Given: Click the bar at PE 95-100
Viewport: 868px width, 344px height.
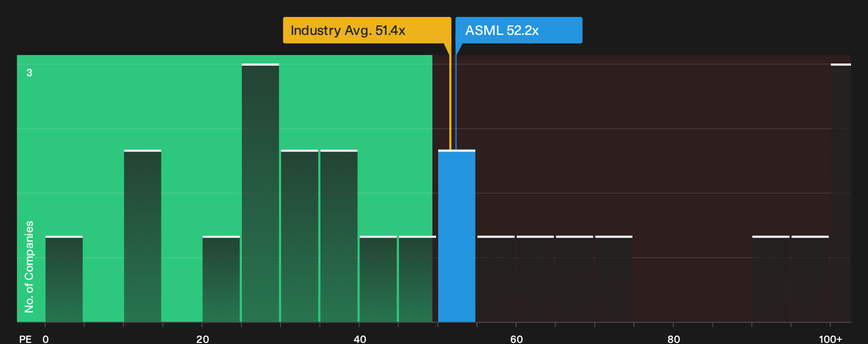Looking at the screenshot, I should click(810, 279).
